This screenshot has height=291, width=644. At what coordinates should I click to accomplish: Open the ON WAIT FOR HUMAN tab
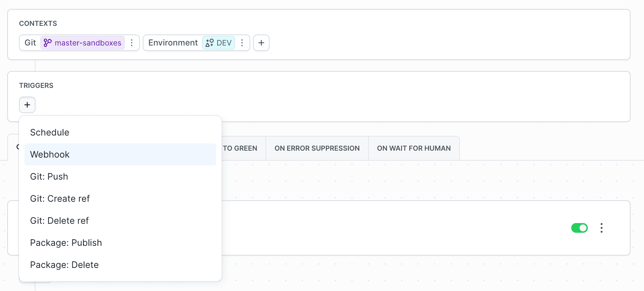tap(414, 148)
